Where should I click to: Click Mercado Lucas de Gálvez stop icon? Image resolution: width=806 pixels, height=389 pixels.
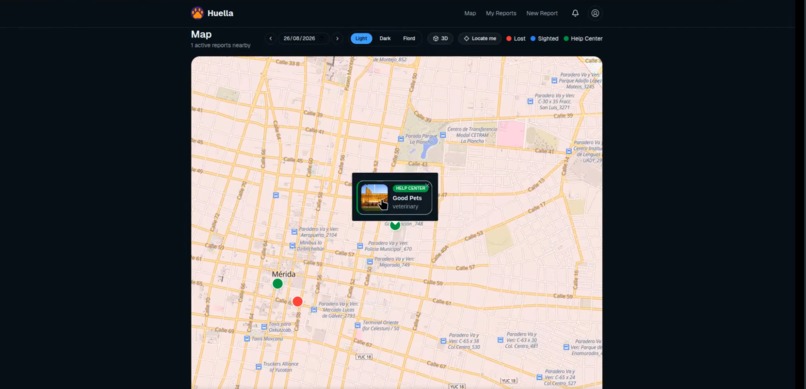click(313, 309)
